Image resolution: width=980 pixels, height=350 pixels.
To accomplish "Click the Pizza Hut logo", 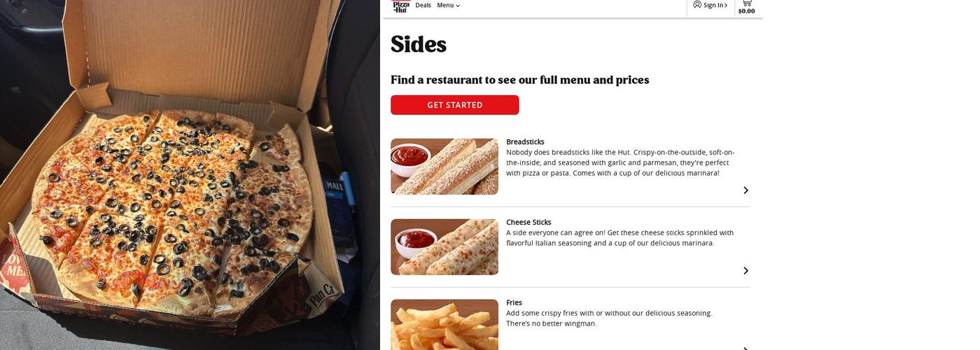I will point(400,6).
